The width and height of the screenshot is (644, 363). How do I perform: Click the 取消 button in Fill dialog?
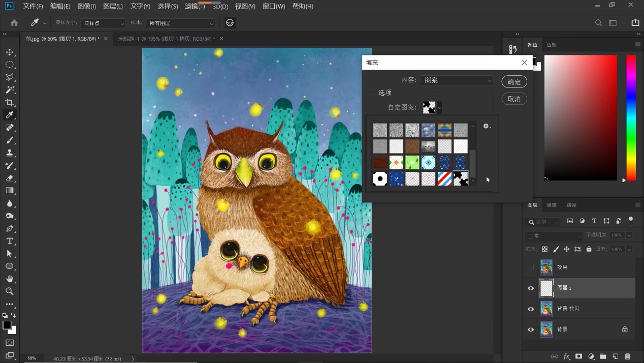(x=514, y=99)
